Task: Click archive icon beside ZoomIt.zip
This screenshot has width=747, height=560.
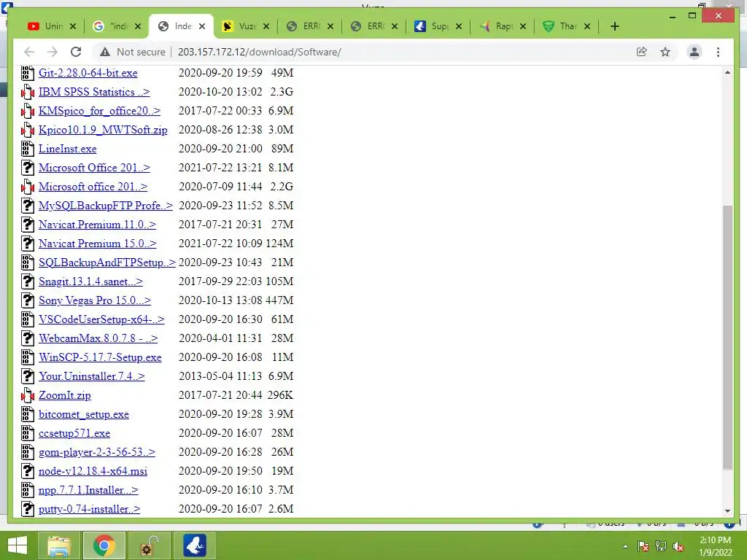Action: [28, 395]
